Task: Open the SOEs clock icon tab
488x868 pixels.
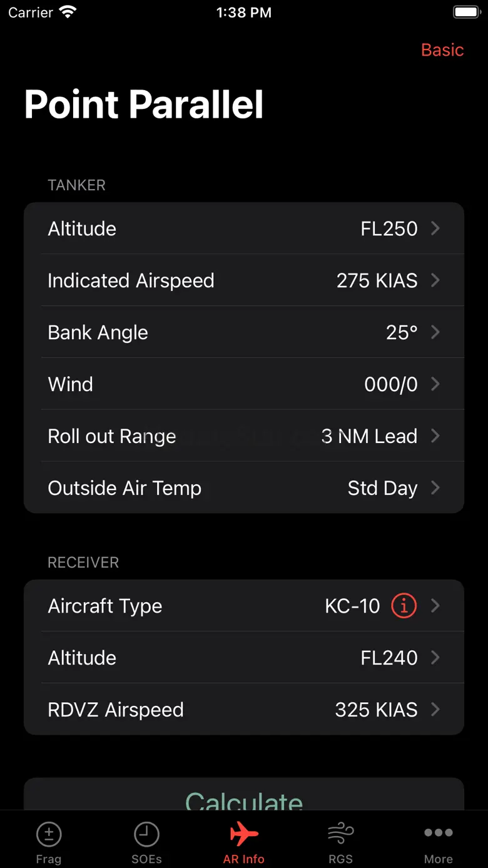Action: (146, 834)
